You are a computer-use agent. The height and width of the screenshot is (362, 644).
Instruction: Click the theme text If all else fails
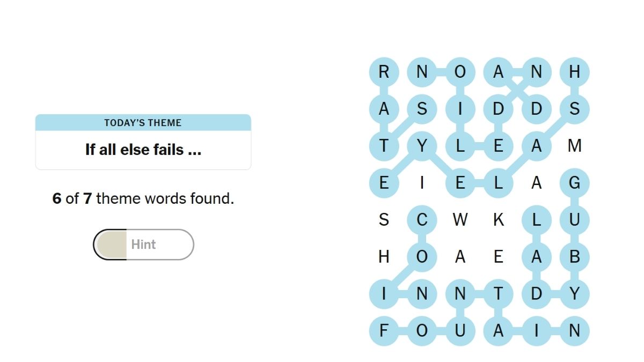143,150
